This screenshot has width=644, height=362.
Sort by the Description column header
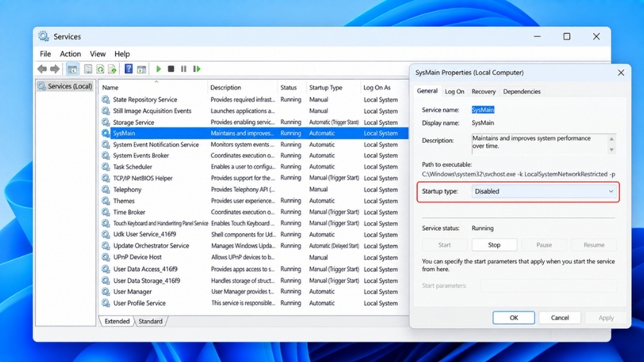tap(243, 88)
